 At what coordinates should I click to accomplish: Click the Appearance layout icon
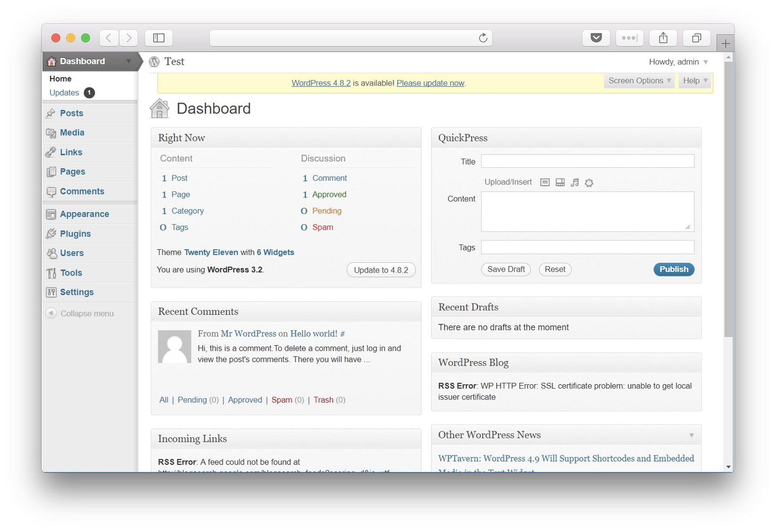[51, 214]
